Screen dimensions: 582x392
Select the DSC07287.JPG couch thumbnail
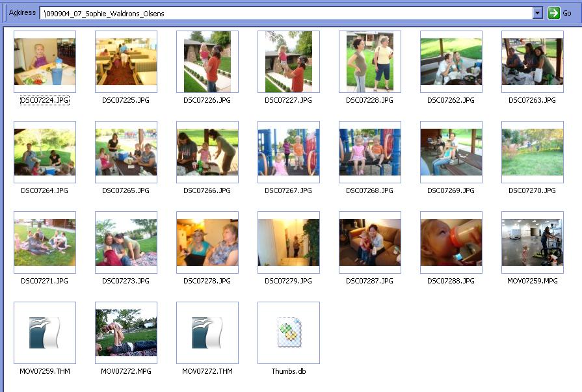click(x=370, y=242)
